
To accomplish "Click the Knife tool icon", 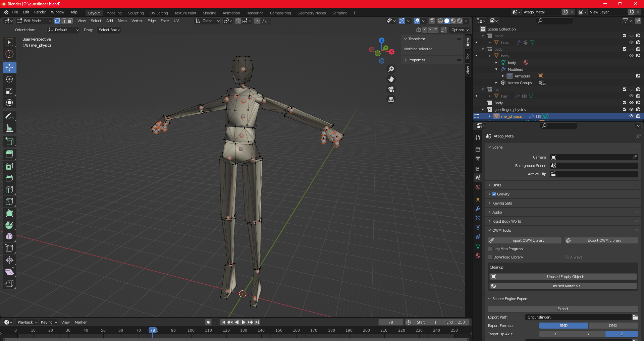I will pos(9,202).
